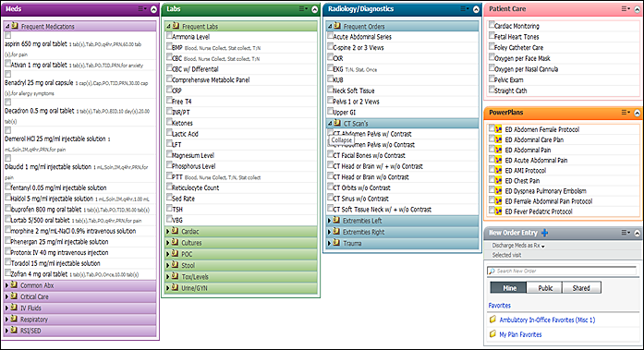Open the Labs panel options menu icon
Screen dimensions: 644x350
[x=303, y=8]
